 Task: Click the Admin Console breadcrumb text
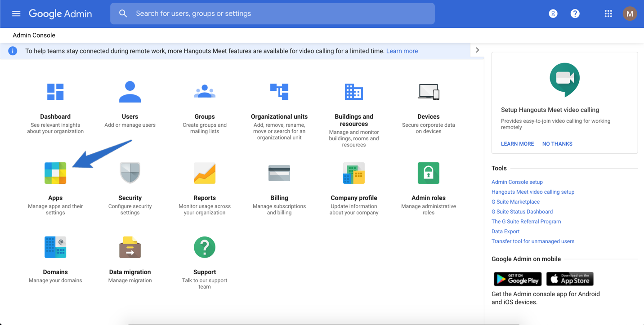(34, 35)
